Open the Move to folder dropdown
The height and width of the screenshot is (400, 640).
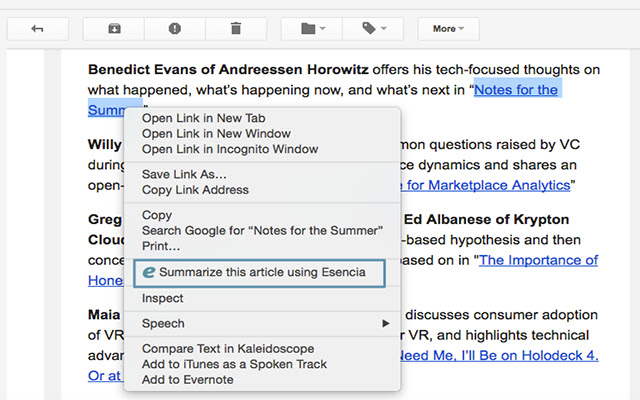(313, 29)
